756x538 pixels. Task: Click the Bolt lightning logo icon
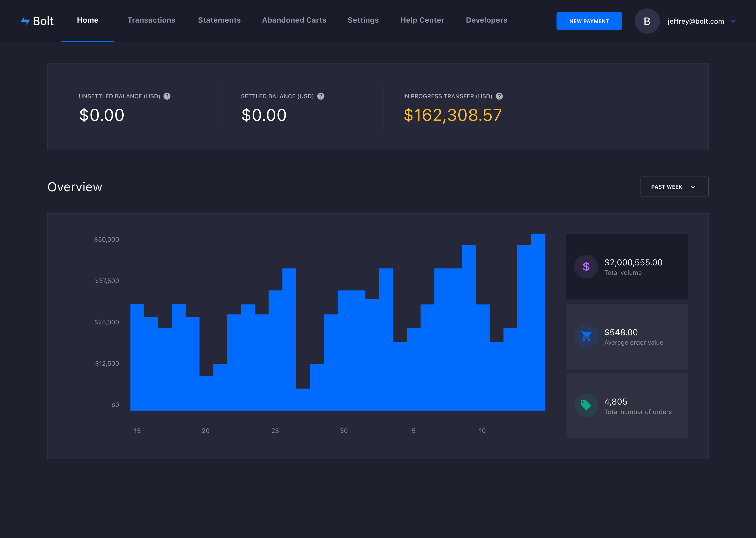tap(25, 21)
